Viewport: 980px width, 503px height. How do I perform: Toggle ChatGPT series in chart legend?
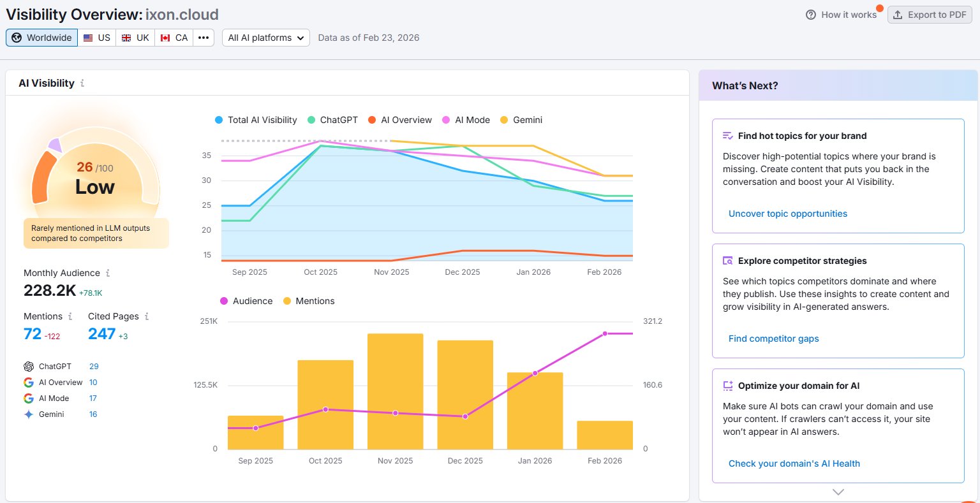(x=332, y=120)
